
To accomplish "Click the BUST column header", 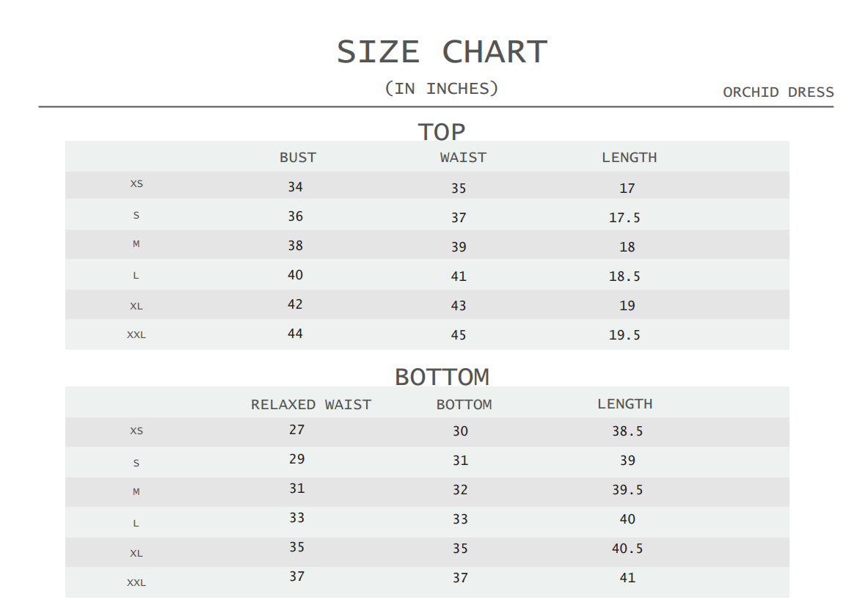I will pos(297,158).
